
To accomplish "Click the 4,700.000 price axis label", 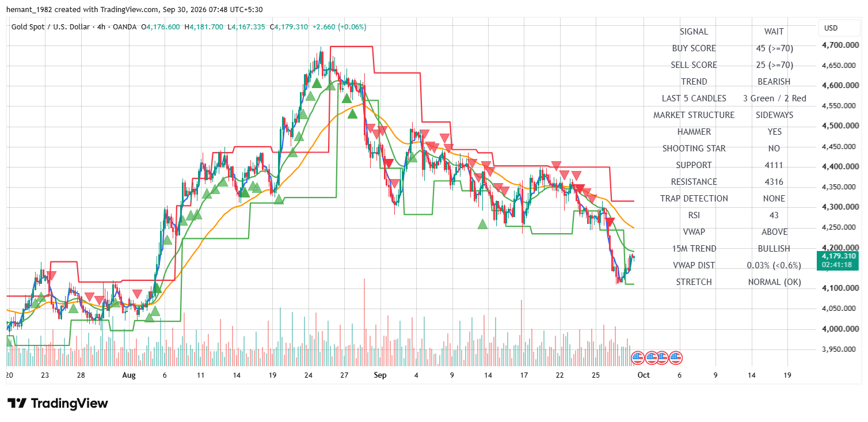I will pyautogui.click(x=840, y=45).
